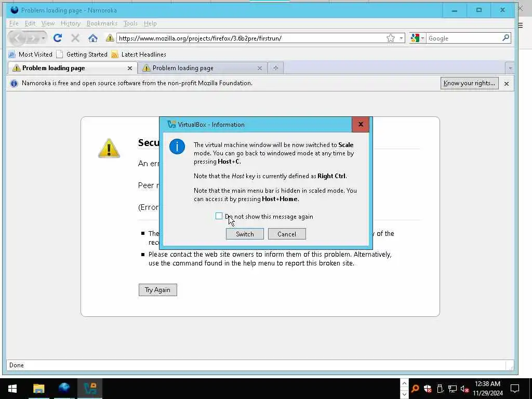The width and height of the screenshot is (532, 399).
Task: Open the Tools menu
Action: coord(130,23)
